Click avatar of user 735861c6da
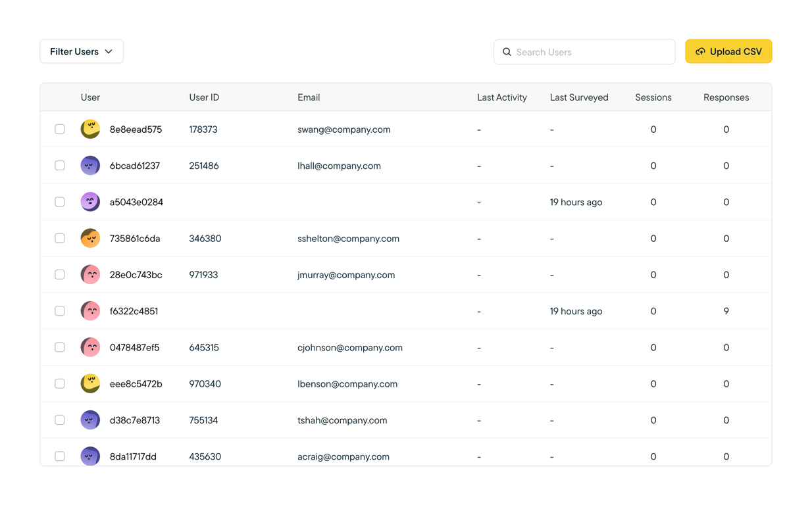Viewport: 812px width, 505px height. click(90, 238)
